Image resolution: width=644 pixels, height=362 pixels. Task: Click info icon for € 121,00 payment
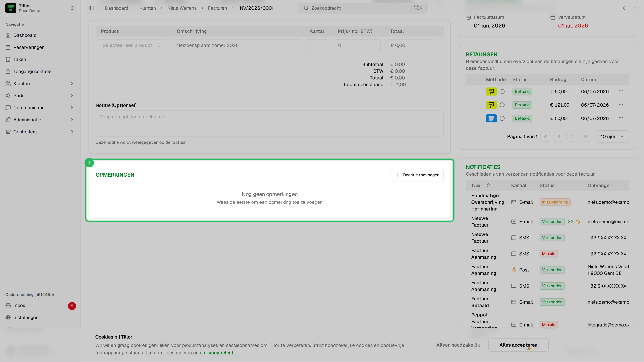pyautogui.click(x=502, y=105)
